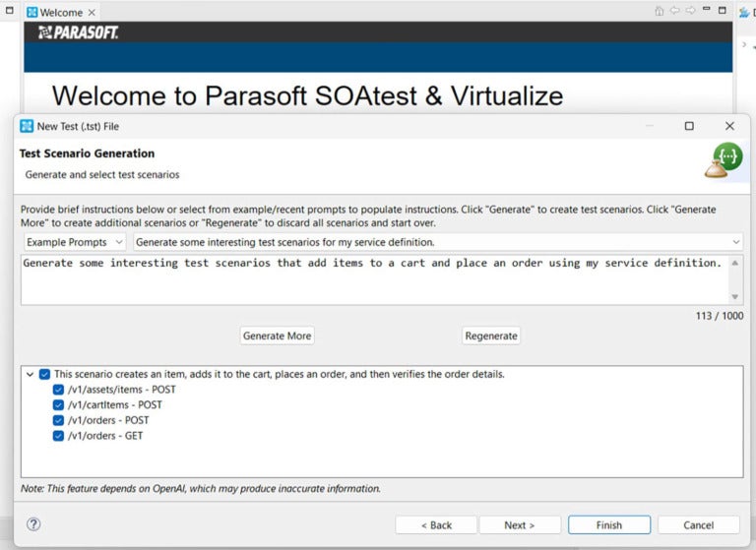Click the instructions text box scroll-down arrow

(x=734, y=296)
